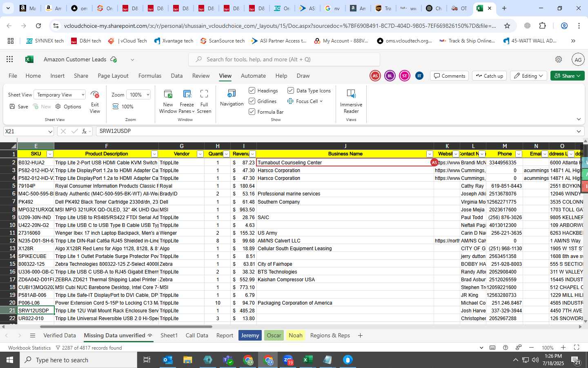Select cell Turnabout Counseling Center

(x=345, y=163)
